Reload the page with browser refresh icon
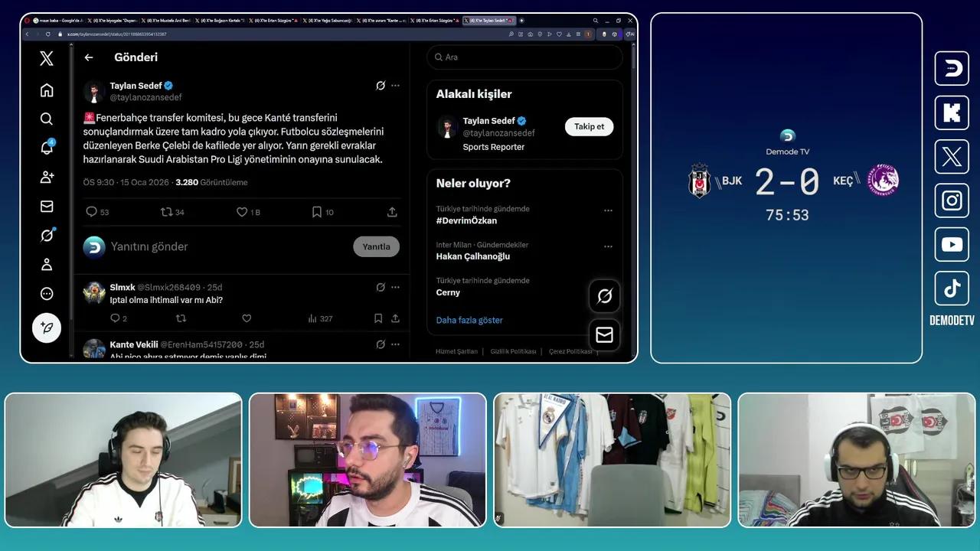The width and height of the screenshot is (980, 551). 48,34
